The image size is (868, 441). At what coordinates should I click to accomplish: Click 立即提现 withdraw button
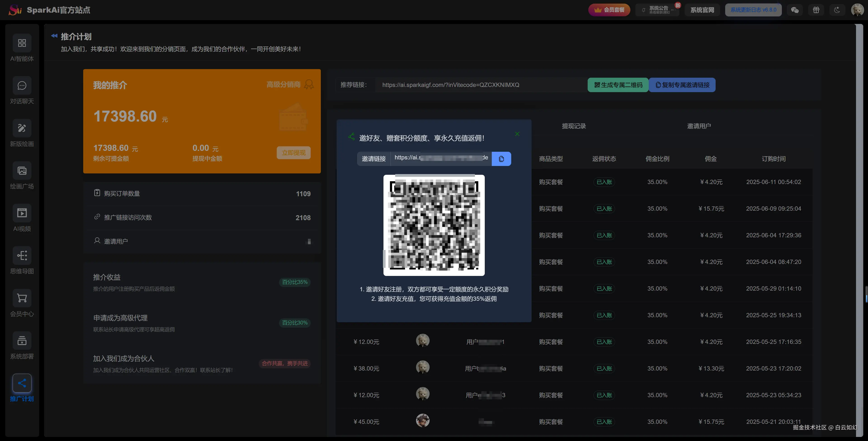tap(293, 152)
